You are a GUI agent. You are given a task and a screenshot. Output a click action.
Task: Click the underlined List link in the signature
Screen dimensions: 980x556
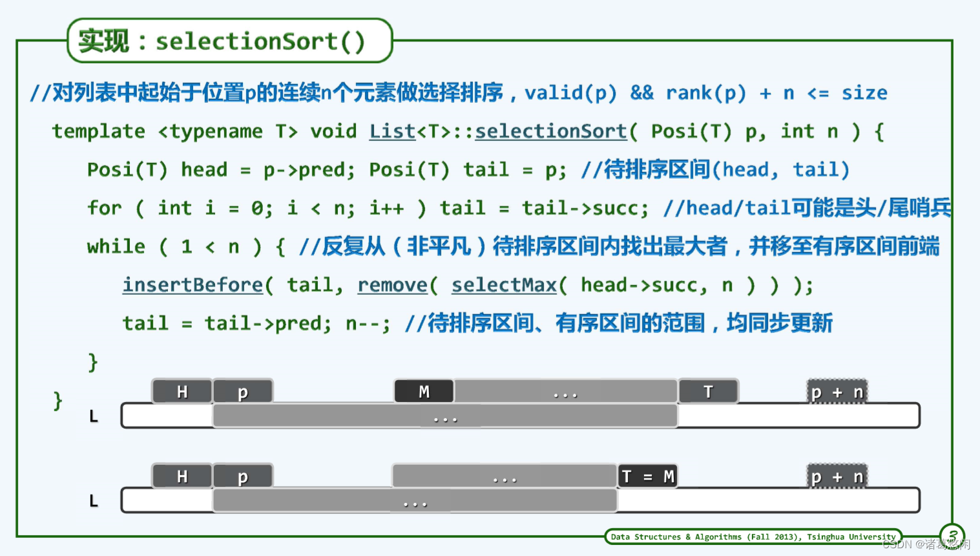click(392, 131)
